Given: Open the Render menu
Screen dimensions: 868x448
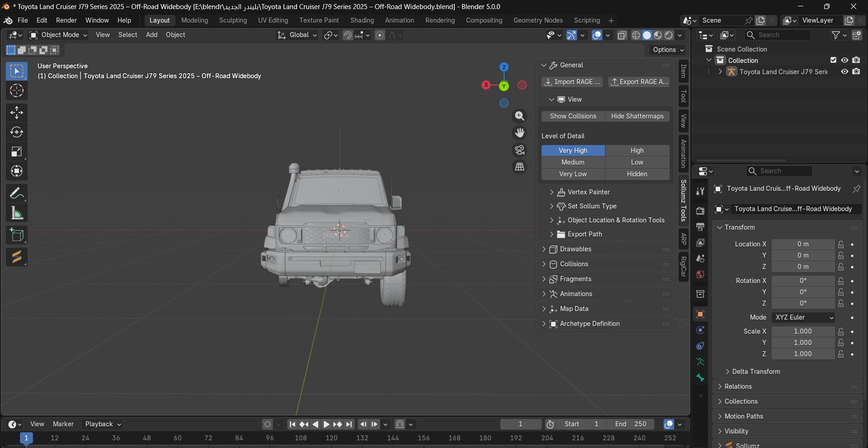Looking at the screenshot, I should [66, 20].
